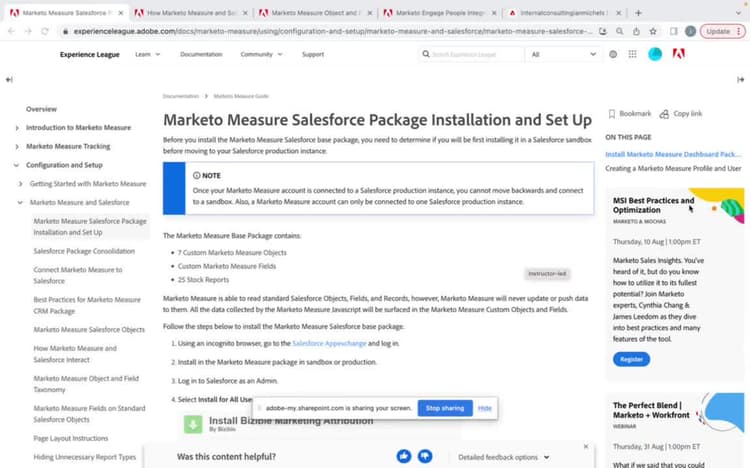Expand Introduction to Marketo Measure

[17, 128]
